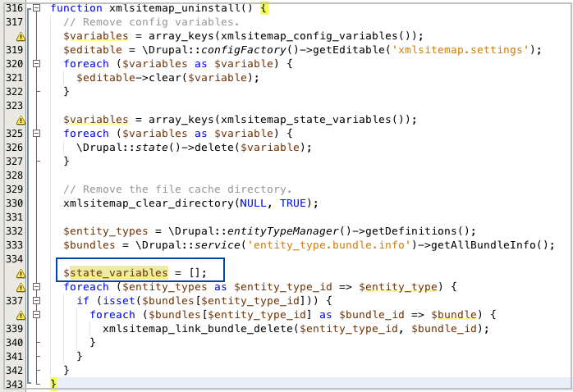Viewport: 573px width, 392px height.
Task: Click the \Drupal::state()->delete statement
Action: pos(194,148)
